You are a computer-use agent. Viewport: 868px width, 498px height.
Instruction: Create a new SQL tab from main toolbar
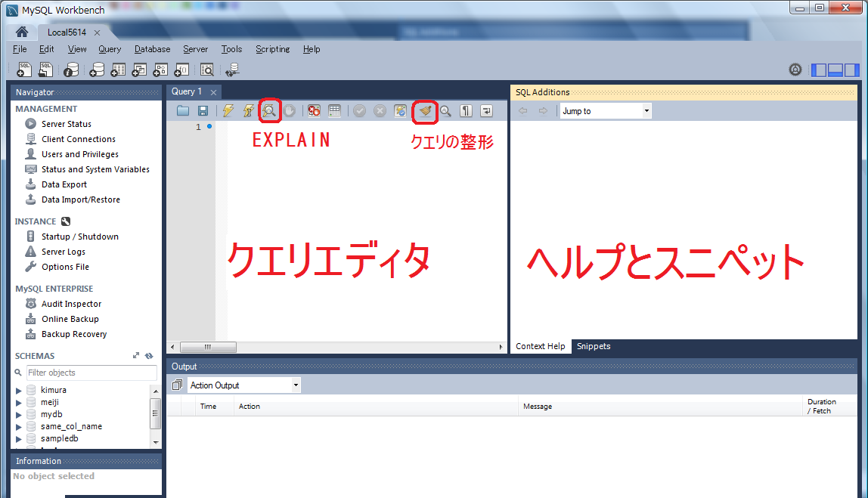coord(23,70)
